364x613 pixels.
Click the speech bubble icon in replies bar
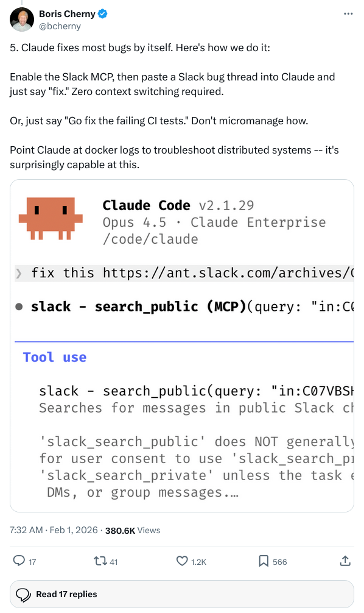[x=23, y=594]
